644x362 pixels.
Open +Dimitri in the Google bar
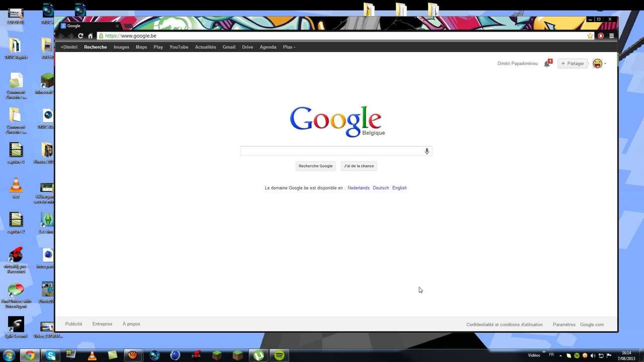click(69, 47)
